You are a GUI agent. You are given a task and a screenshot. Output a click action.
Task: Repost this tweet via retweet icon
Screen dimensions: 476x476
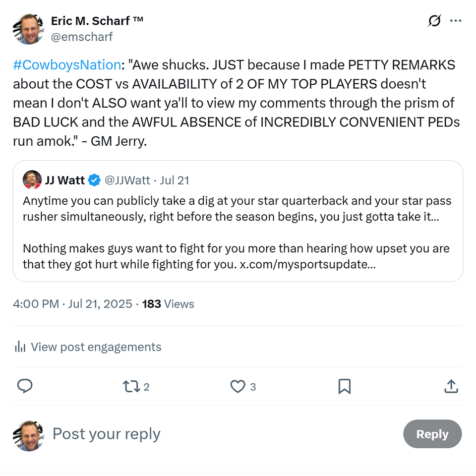[131, 386]
